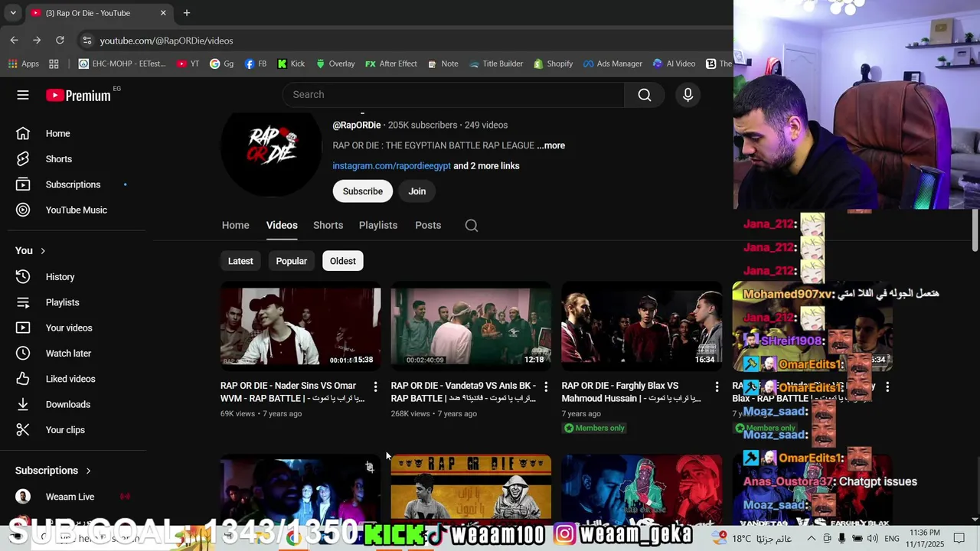The image size is (980, 551).
Task: Open the Shopify bookmark
Action: coord(553,64)
